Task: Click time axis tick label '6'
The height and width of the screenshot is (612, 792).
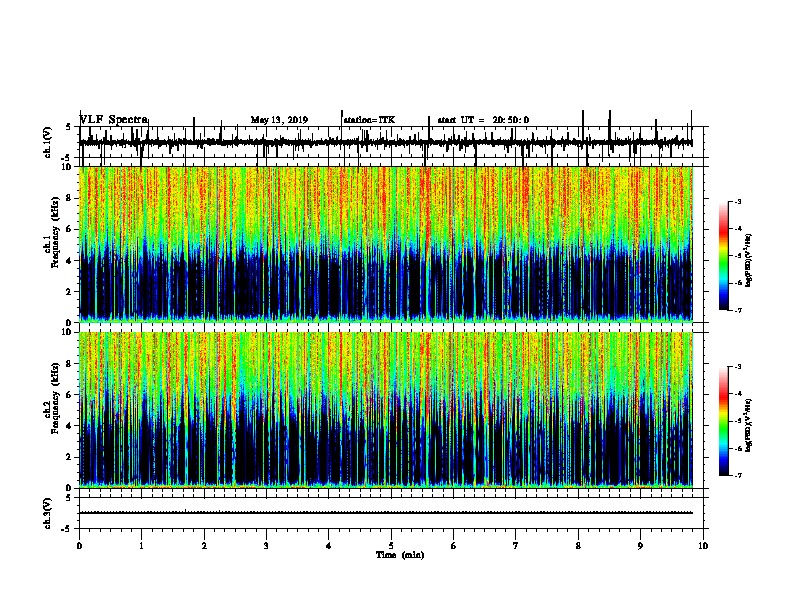Action: click(453, 546)
